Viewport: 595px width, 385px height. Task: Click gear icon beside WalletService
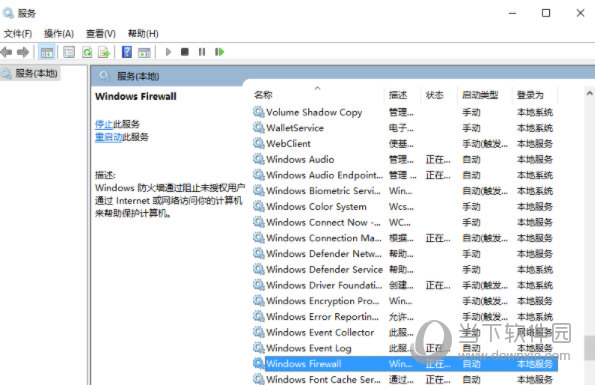(259, 128)
